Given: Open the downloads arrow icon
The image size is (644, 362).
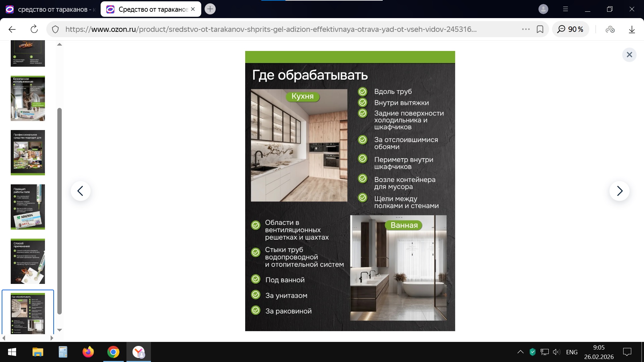Looking at the screenshot, I should point(632,29).
